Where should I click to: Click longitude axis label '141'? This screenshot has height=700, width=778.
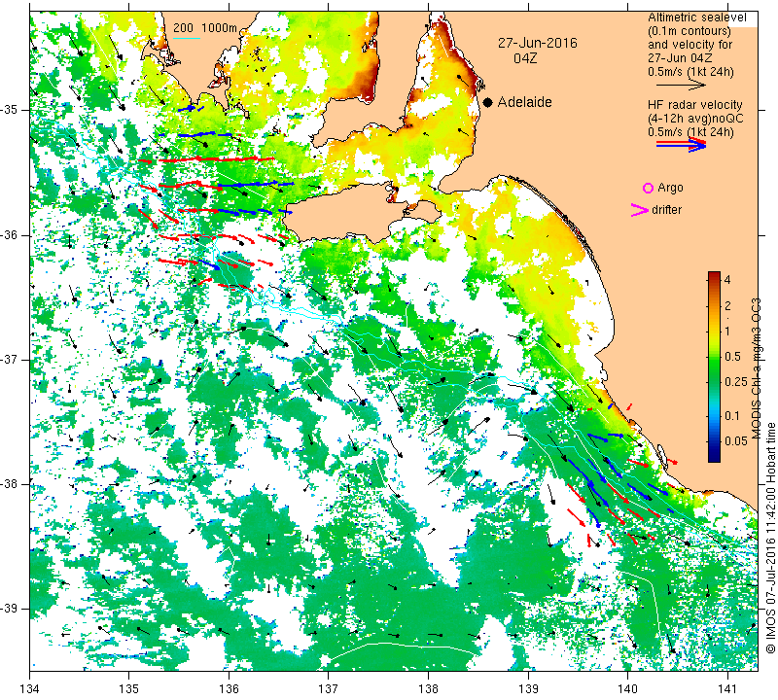tap(727, 688)
